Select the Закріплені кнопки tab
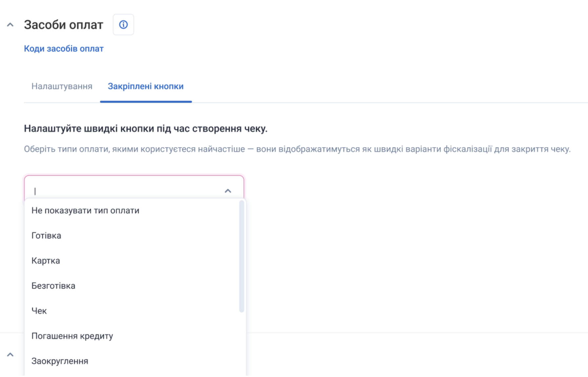The image size is (588, 377). tap(146, 86)
